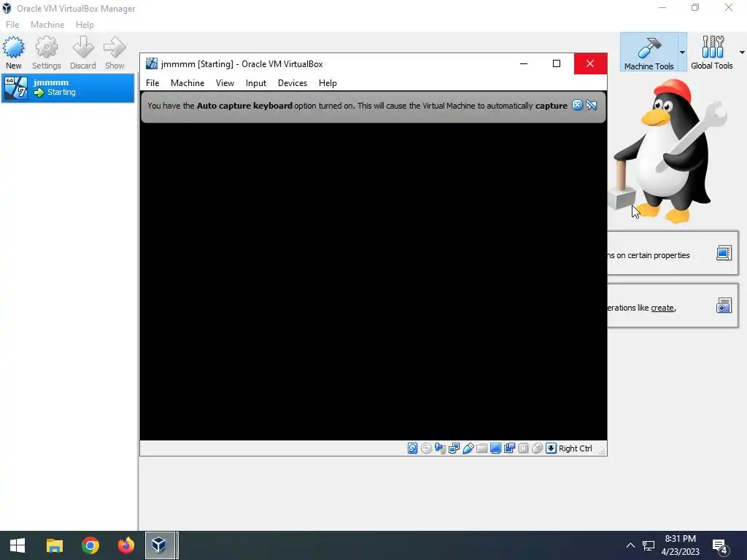Click the VirtualBox taskbar icon
The width and height of the screenshot is (747, 560).
(159, 545)
